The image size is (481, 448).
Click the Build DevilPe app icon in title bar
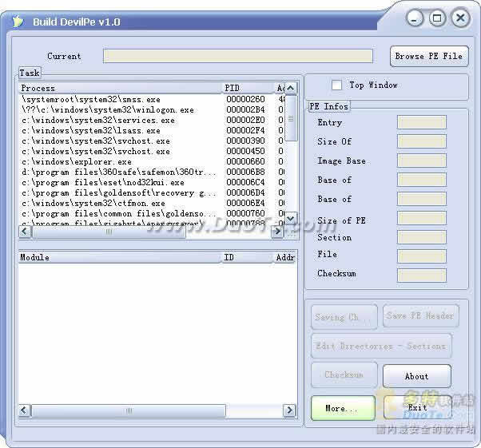[18, 22]
